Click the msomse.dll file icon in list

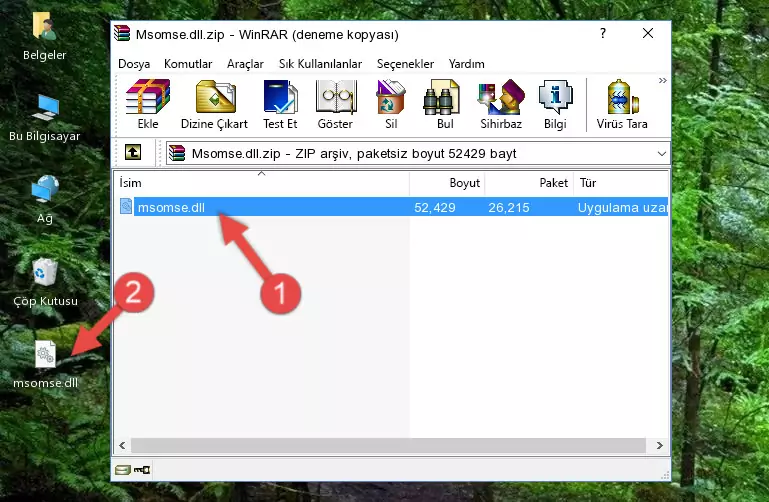click(126, 206)
